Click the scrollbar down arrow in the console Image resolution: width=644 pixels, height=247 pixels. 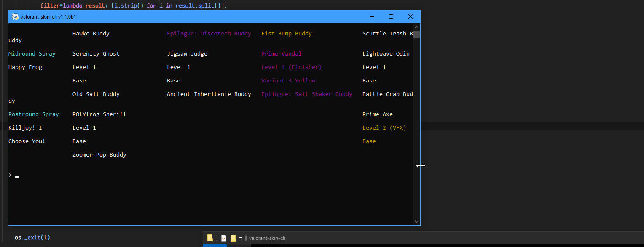(417, 221)
